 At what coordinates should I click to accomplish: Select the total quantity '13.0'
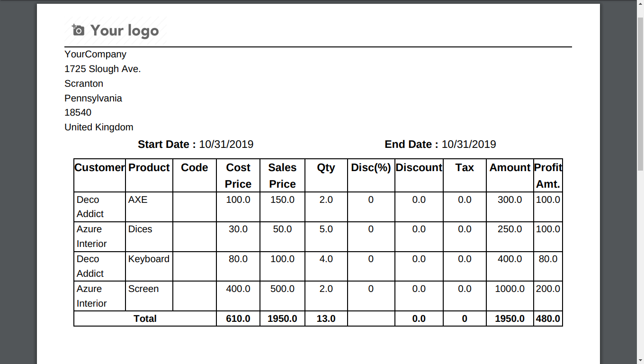pyautogui.click(x=326, y=318)
